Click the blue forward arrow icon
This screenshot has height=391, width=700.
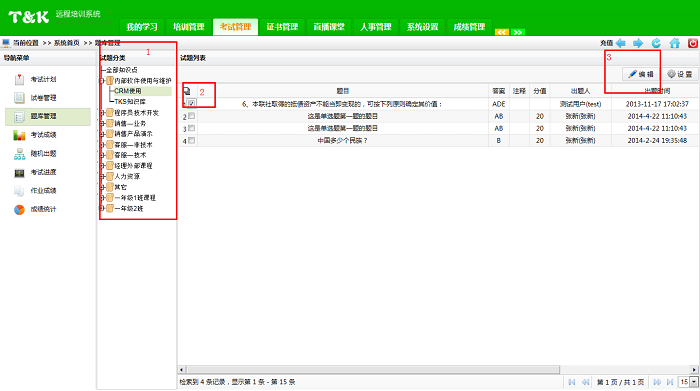pyautogui.click(x=638, y=43)
